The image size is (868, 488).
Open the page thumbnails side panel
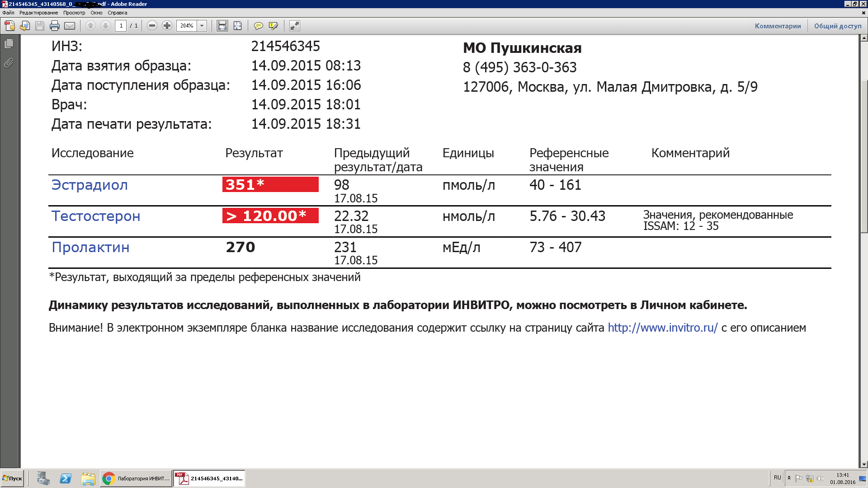9,44
